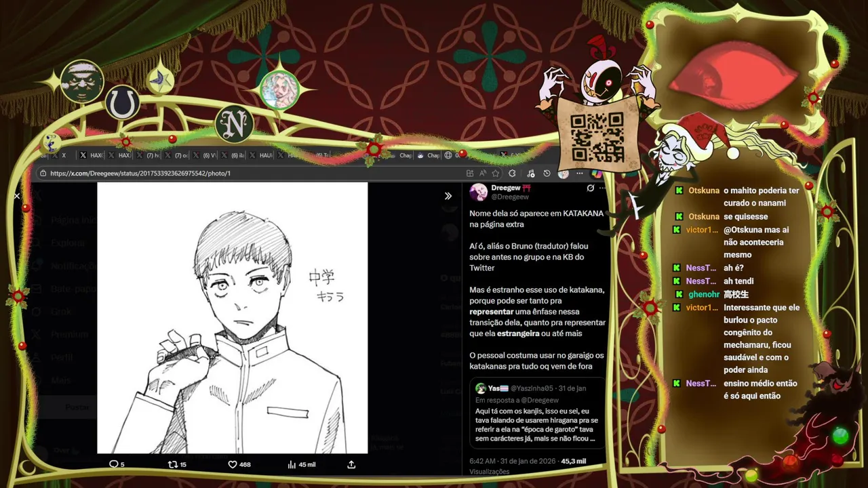This screenshot has width=868, height=488.
Task: Click ghenohr chat username
Action: tap(704, 294)
